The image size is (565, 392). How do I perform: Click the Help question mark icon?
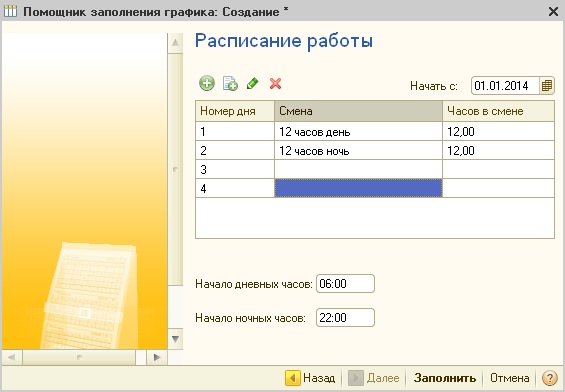[550, 378]
